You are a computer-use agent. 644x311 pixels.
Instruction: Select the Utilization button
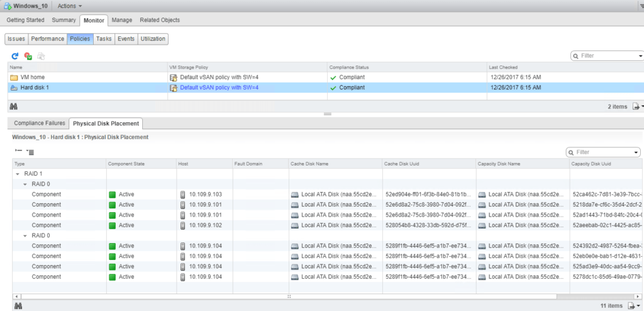coord(153,39)
